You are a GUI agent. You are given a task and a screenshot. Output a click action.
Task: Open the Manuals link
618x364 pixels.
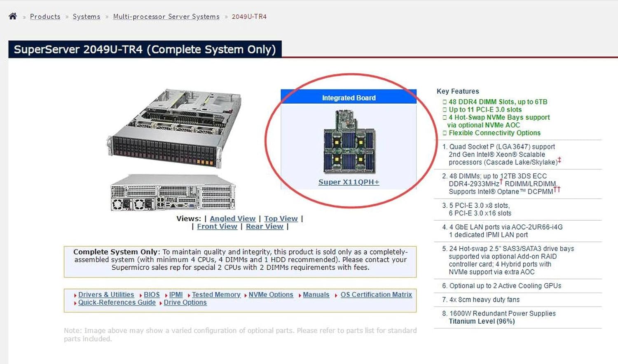[x=316, y=295]
